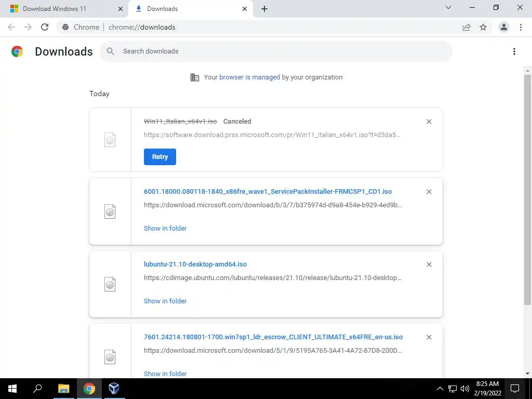
Task: Open a new browser tab
Action: point(264,9)
